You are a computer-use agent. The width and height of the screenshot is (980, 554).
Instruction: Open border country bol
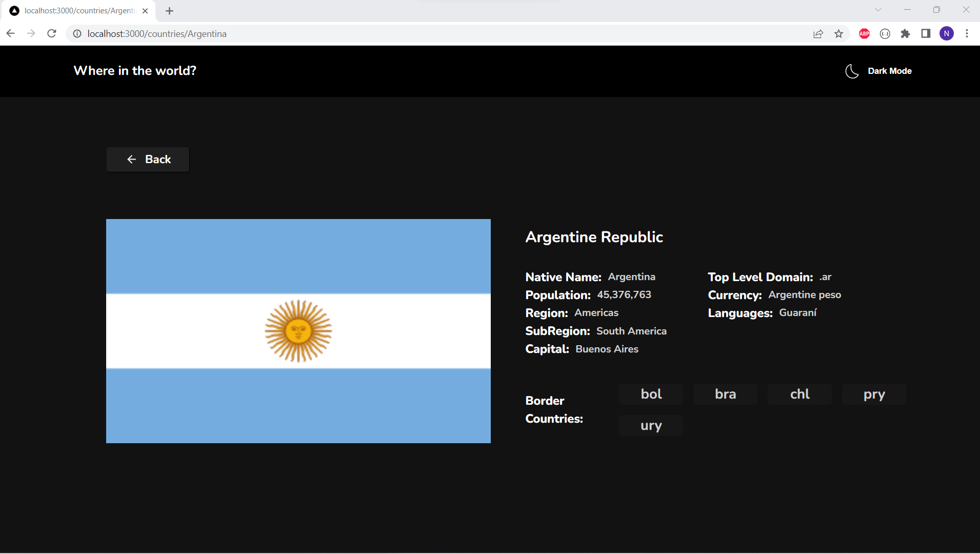[x=651, y=394]
